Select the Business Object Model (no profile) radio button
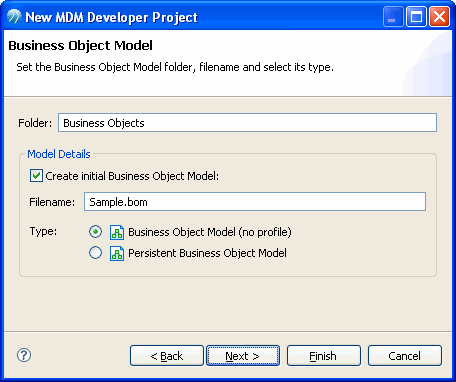The width and height of the screenshot is (456, 382). (x=95, y=232)
